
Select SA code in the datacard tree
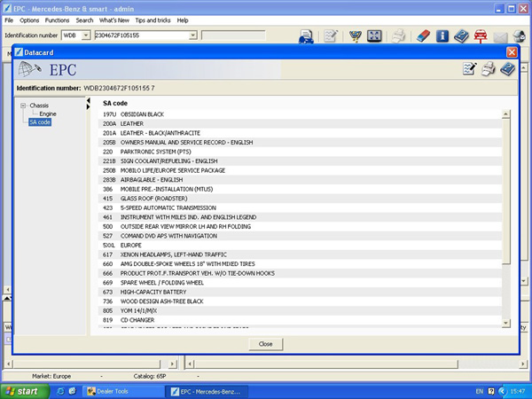pos(40,122)
